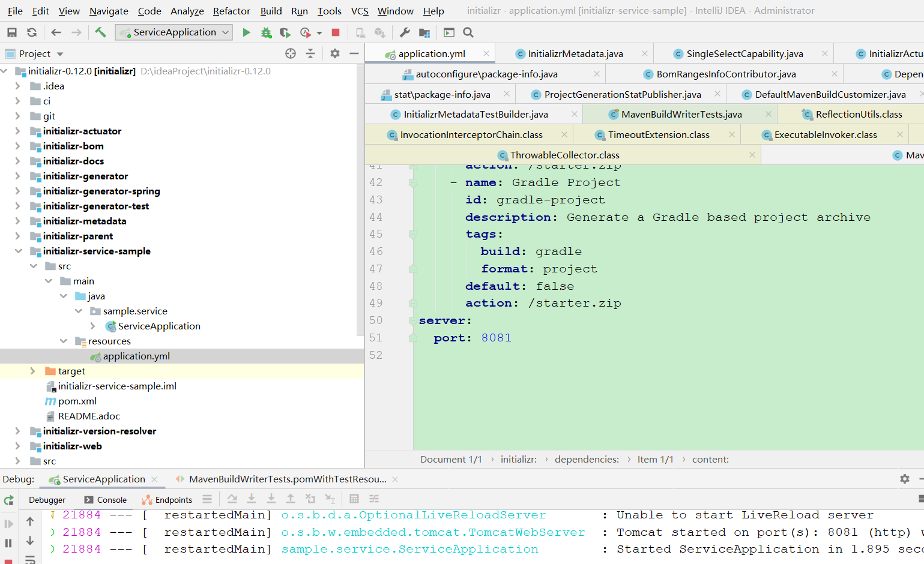
Task: Open ServiceApplication run configuration dropdown
Action: (x=174, y=32)
